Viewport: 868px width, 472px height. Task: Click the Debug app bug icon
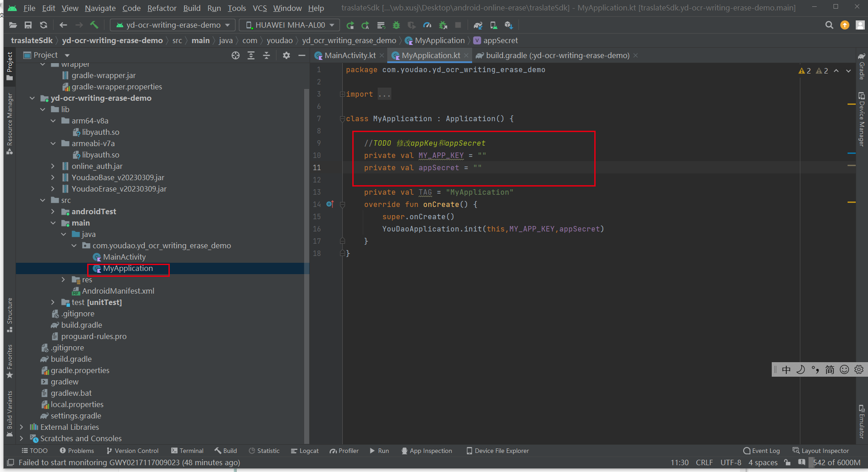pyautogui.click(x=396, y=25)
